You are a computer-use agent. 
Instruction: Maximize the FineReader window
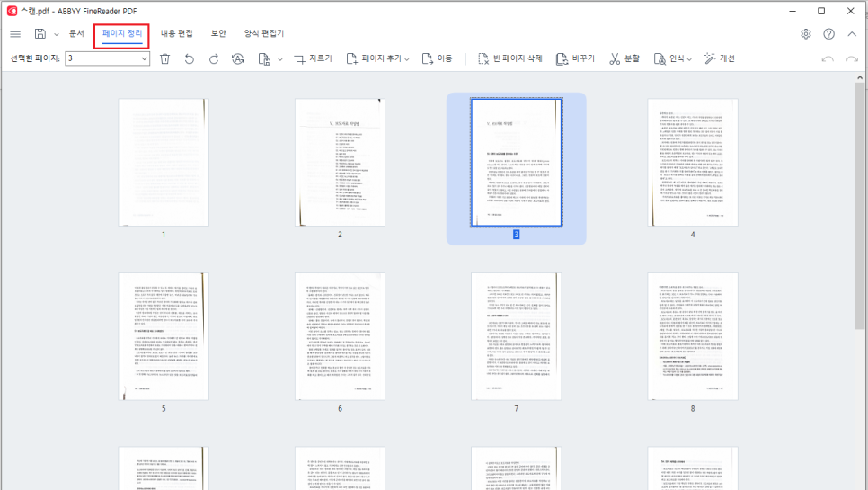pos(821,11)
